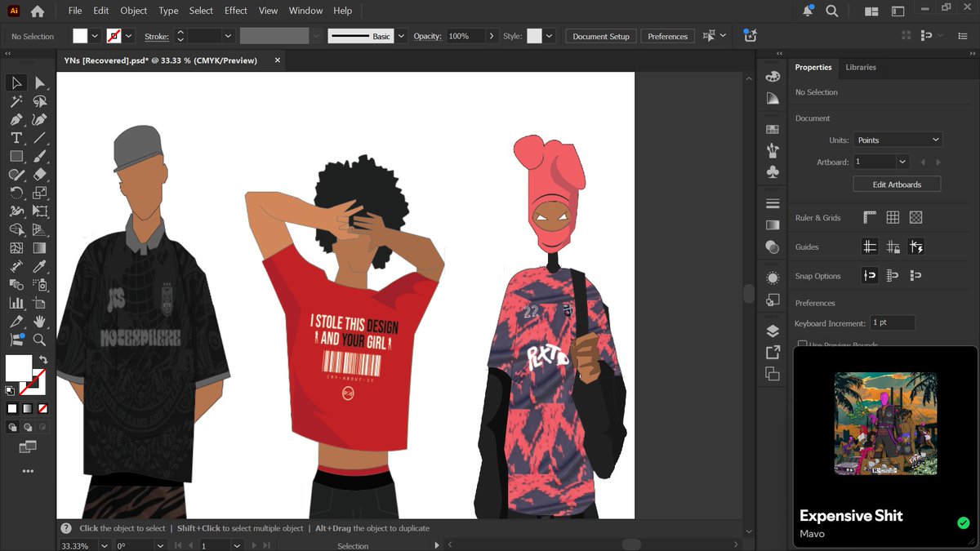
Task: Toggle Smart Guides button
Action: click(915, 247)
